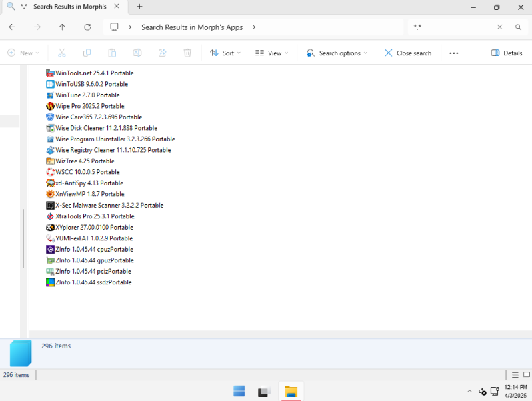Switch to large thumbnails view in status bar
Image resolution: width=532 pixels, height=401 pixels.
point(527,375)
